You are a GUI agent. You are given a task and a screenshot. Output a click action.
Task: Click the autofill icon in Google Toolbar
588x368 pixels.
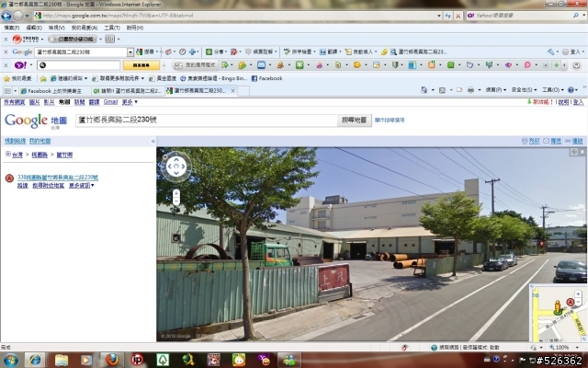coord(348,52)
